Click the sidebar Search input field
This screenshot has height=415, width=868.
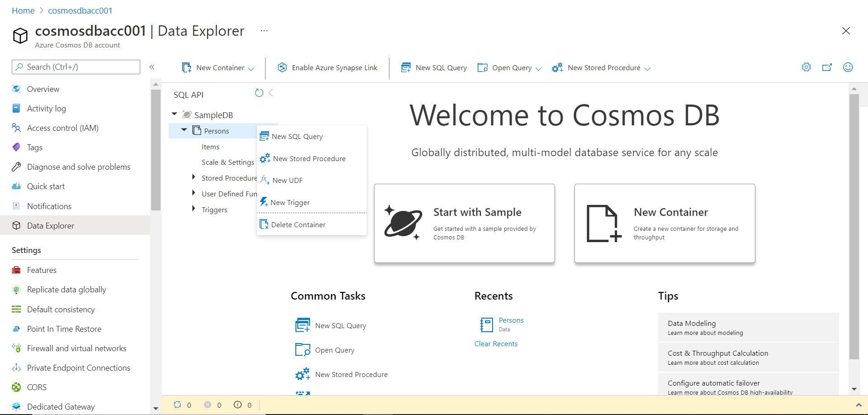76,67
